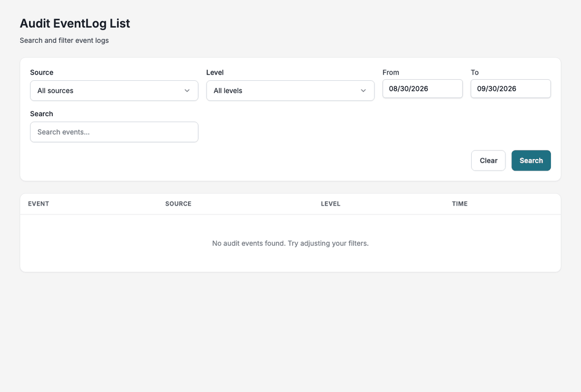
Task: Click the Audit EventLog List heading
Action: 75,23
